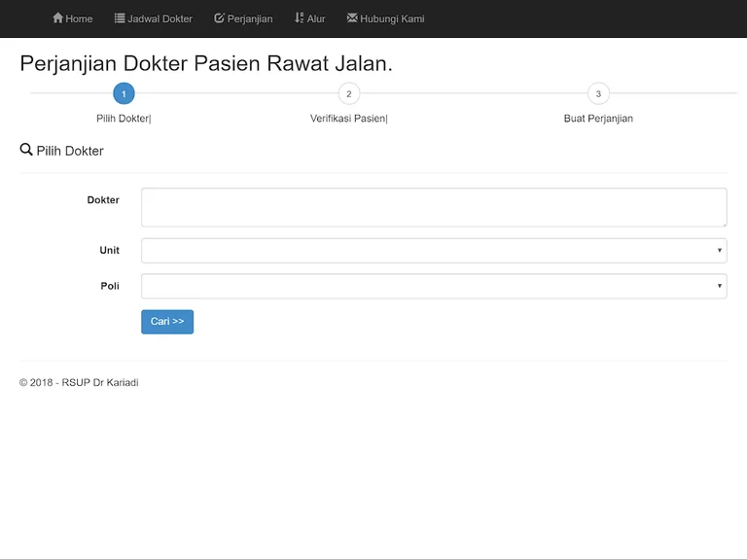This screenshot has height=560, width=747.
Task: Open the Alur menu item
Action: click(309, 18)
